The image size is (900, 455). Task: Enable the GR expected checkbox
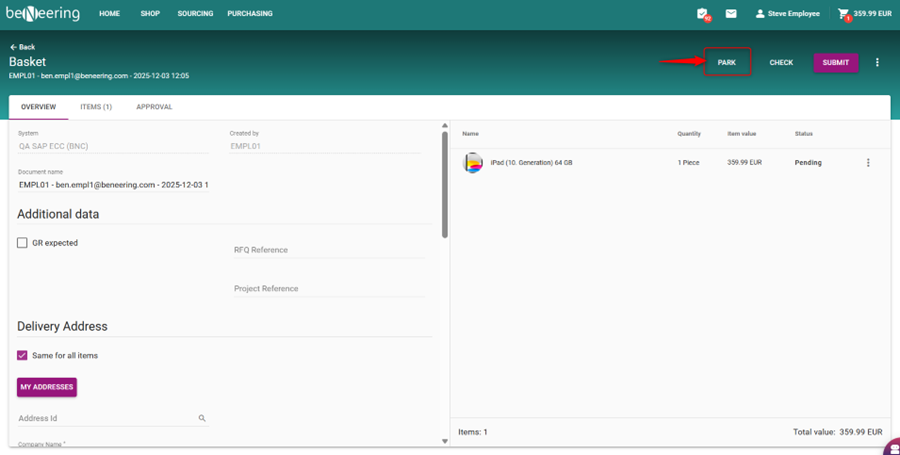coord(22,243)
